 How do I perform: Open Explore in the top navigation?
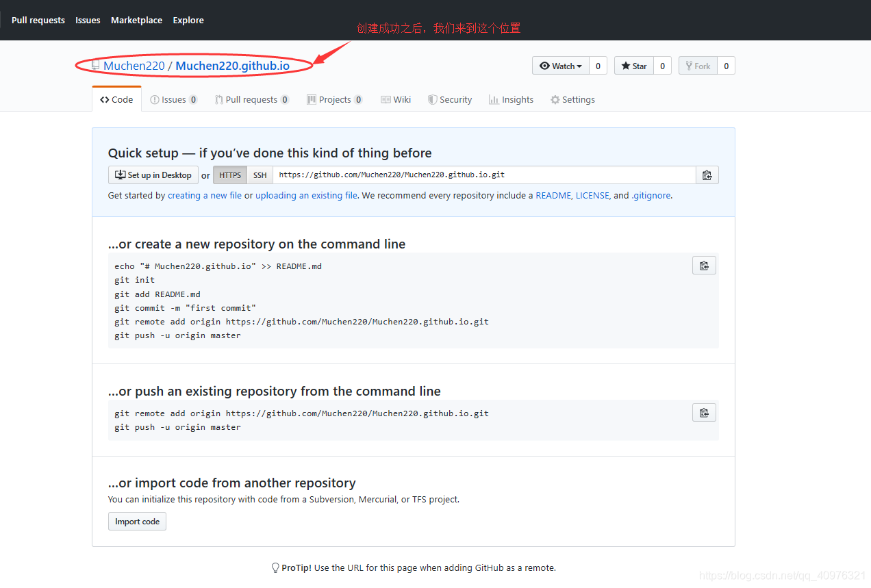pyautogui.click(x=188, y=20)
